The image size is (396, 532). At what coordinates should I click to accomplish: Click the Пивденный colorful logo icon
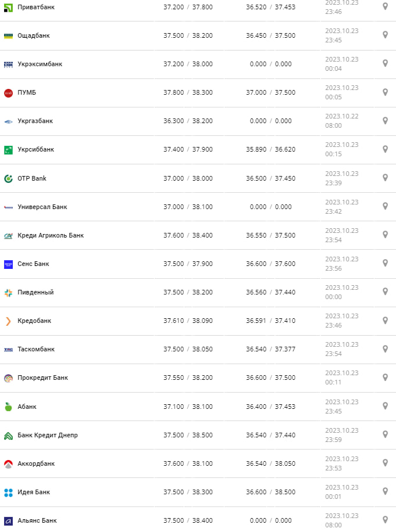click(x=8, y=292)
